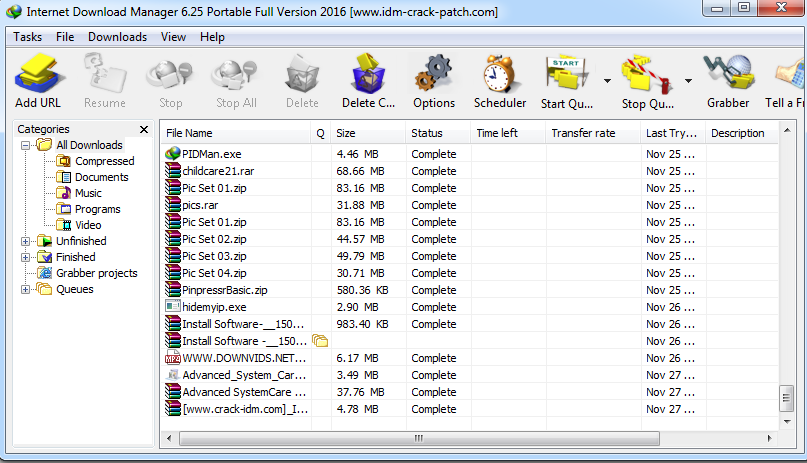Select the All Downloads tree item
This screenshot has height=463, width=807.
[x=90, y=145]
